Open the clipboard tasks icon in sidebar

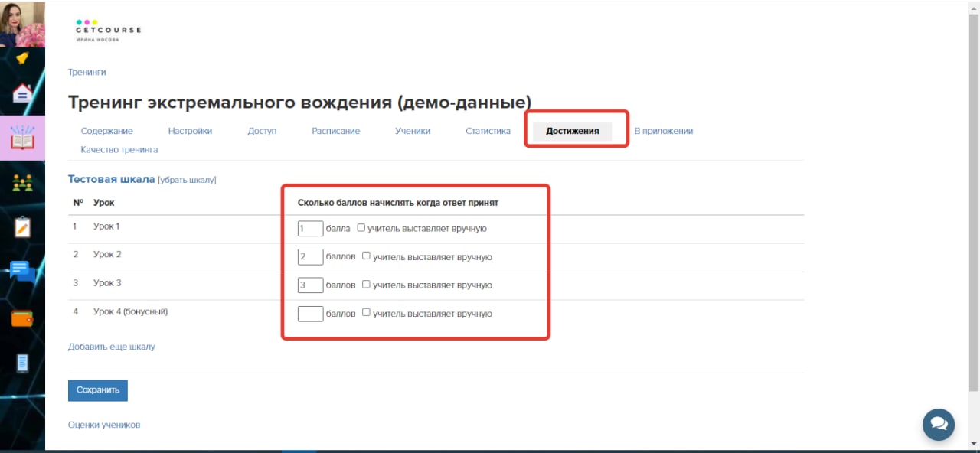tap(22, 227)
